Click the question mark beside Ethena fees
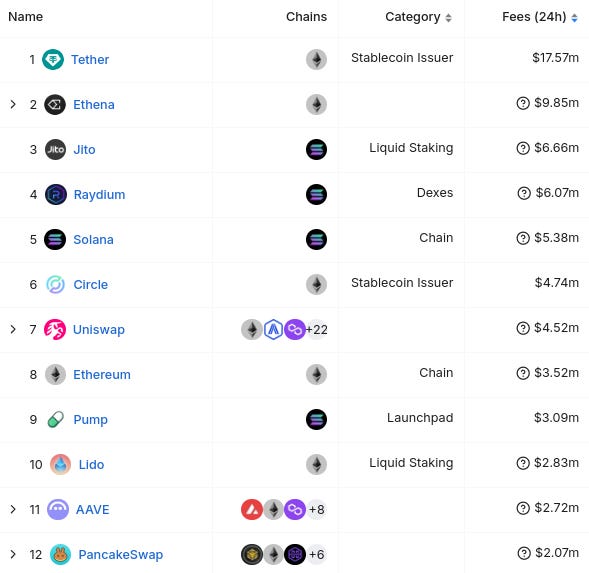Viewport: 589px width, 573px height. pos(523,103)
